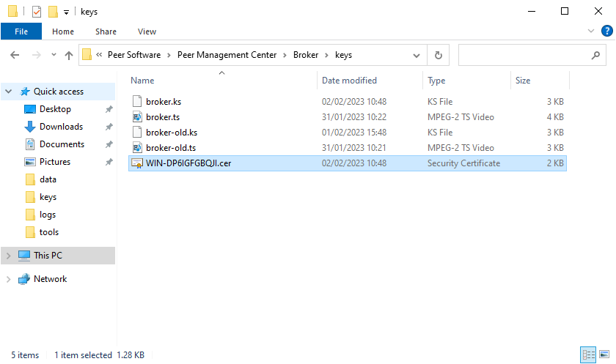This screenshot has width=616, height=364.
Task: Expand the Network tree node
Action: click(9, 279)
